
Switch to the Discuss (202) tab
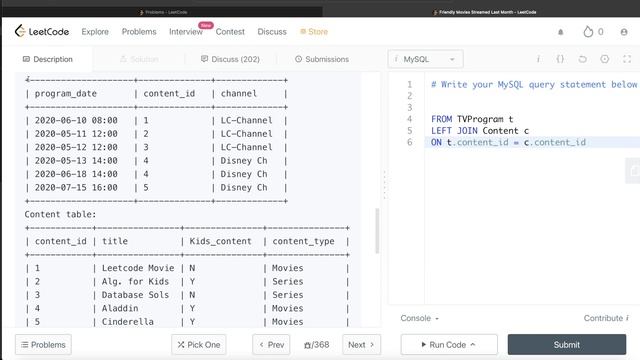click(230, 59)
